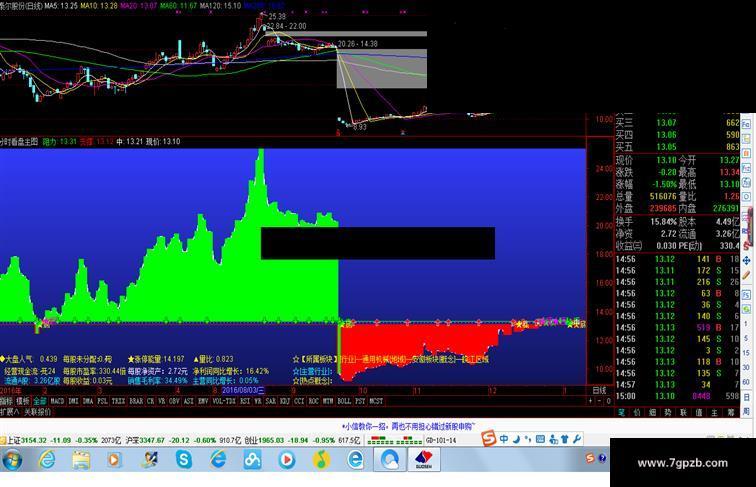Switch to the 联 linked tab

tap(683, 413)
